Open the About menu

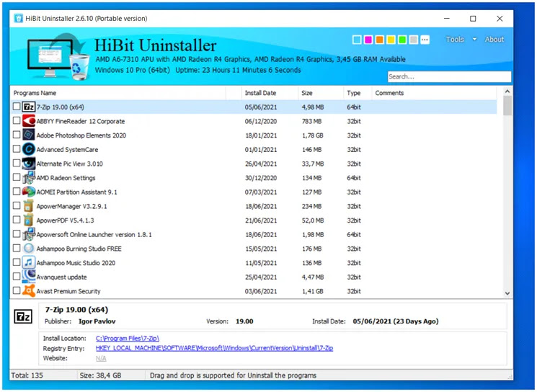pyautogui.click(x=494, y=40)
